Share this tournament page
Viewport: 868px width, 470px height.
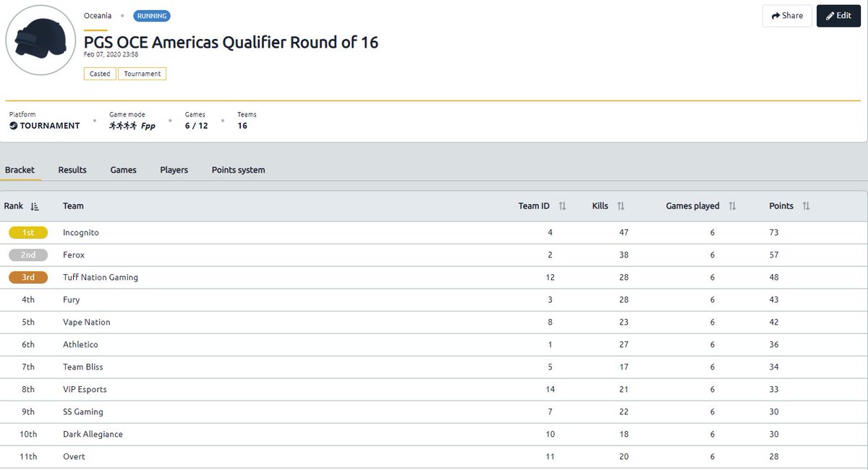tap(787, 16)
